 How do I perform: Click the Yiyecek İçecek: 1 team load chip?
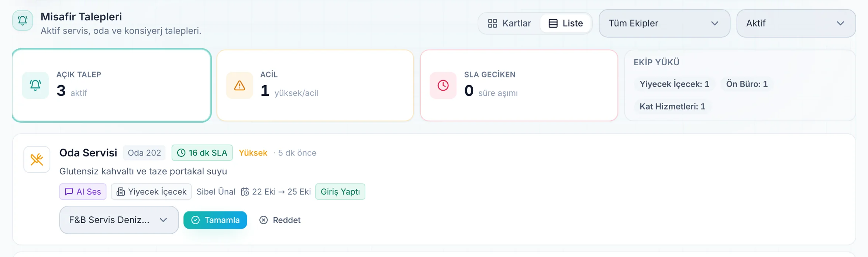(674, 84)
